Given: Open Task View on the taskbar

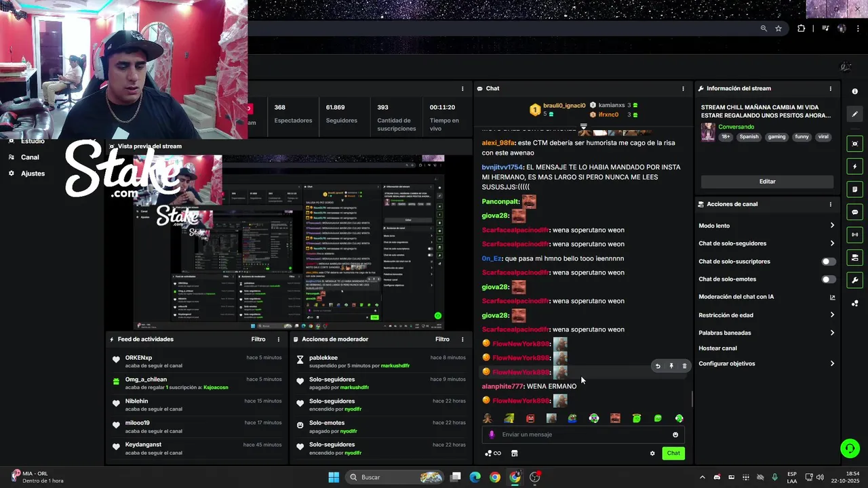Looking at the screenshot, I should pyautogui.click(x=456, y=477).
